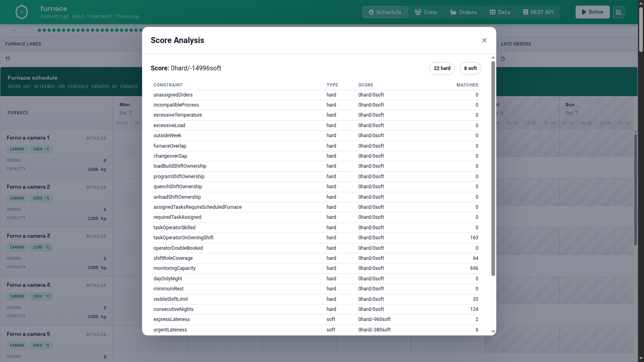This screenshot has height=362, width=644.
Task: Select the monitoringCapacity constraint row
Action: pyautogui.click(x=316, y=268)
